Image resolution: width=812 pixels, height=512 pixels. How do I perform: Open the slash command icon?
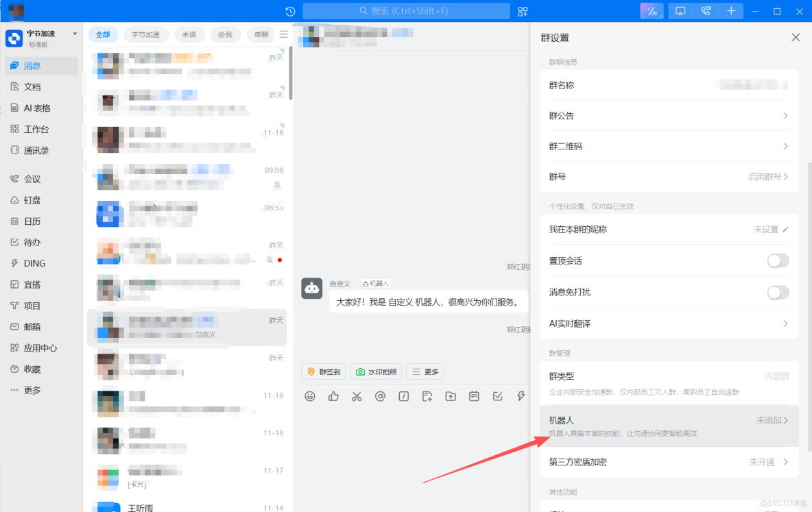403,396
